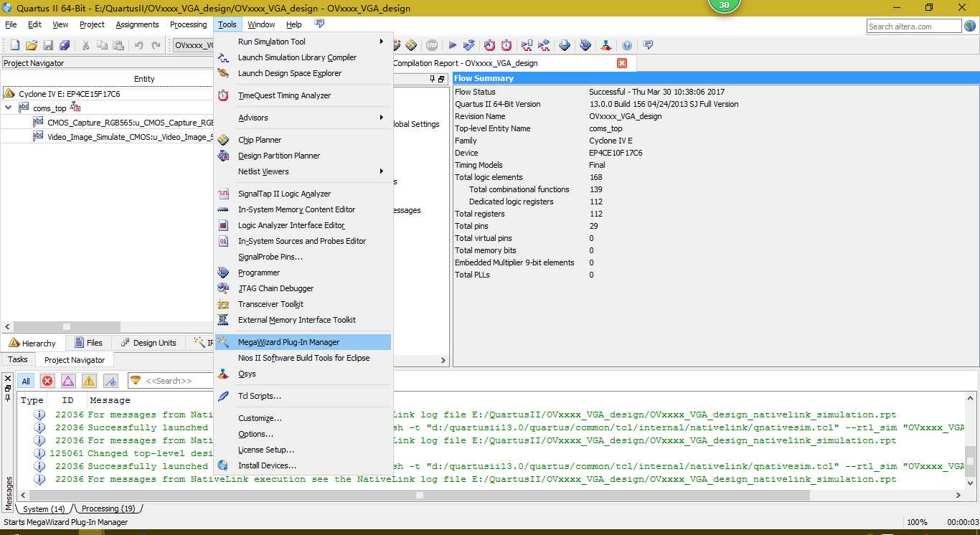This screenshot has width=980, height=535.
Task: Open SignalTap II Logic Analyzer
Action: point(303,194)
